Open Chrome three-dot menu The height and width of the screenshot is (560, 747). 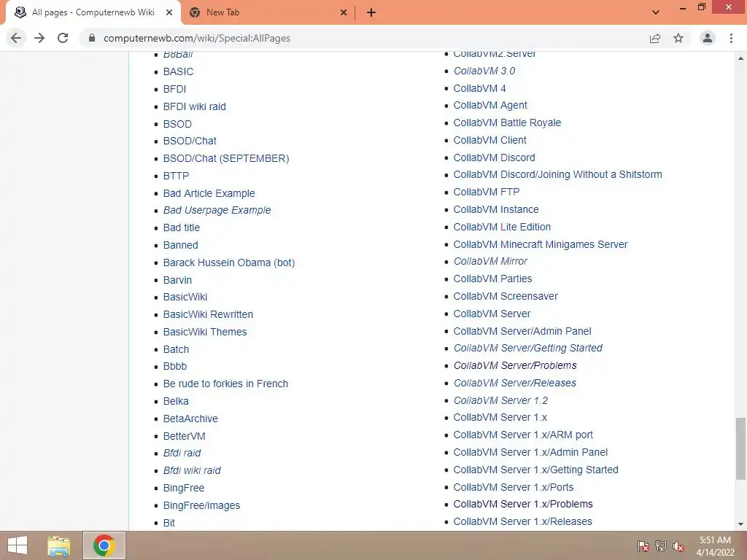pos(731,38)
